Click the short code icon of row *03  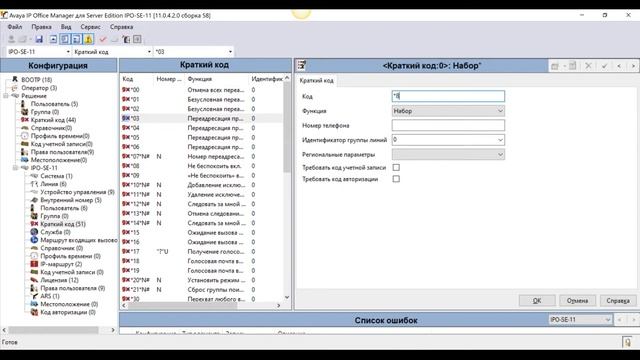[x=126, y=118]
